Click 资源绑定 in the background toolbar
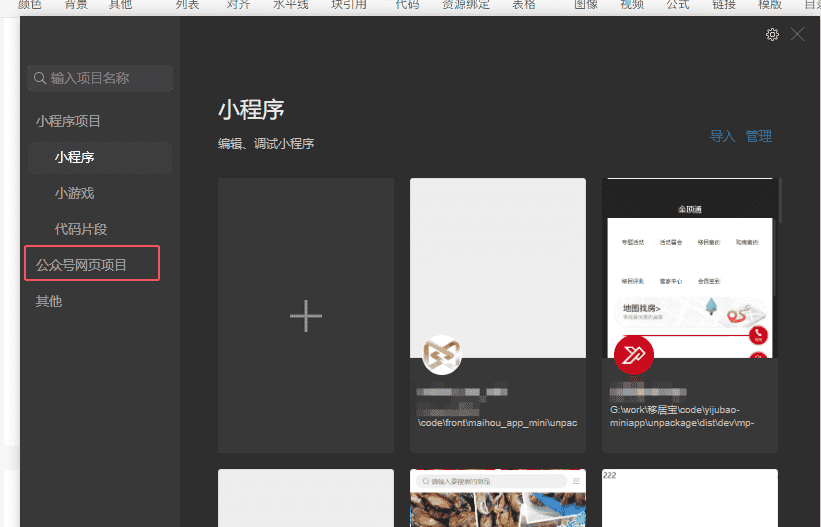 tap(466, 5)
